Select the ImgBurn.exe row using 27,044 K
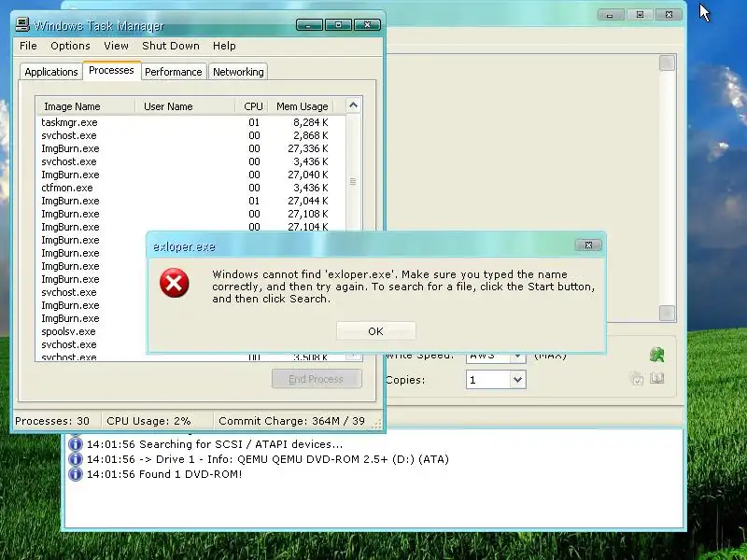Viewport: 747px width, 560px height. (x=190, y=201)
